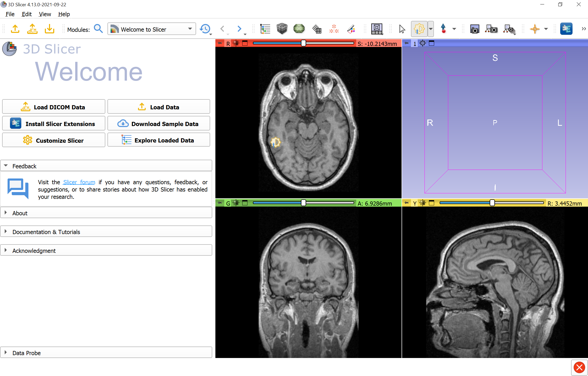The image size is (588, 376).
Task: Open the markup placement options dropdown
Action: click(x=454, y=29)
